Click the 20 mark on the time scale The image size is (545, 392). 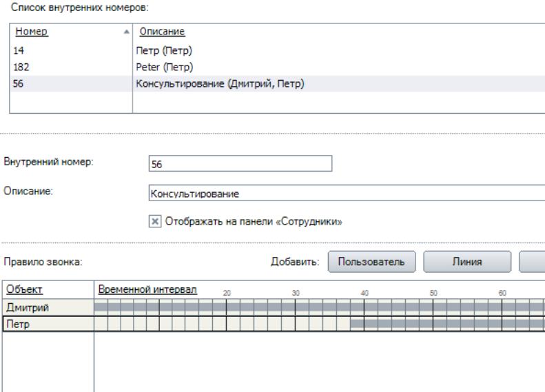227,293
